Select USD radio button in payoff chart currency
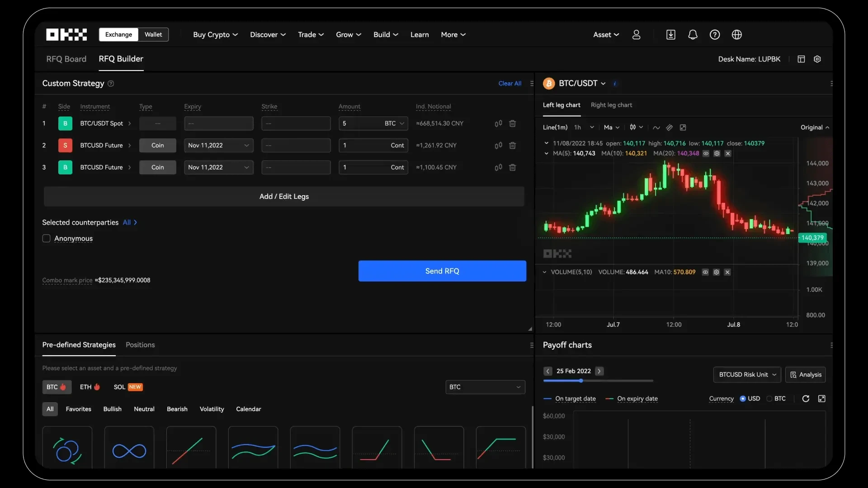 743,398
